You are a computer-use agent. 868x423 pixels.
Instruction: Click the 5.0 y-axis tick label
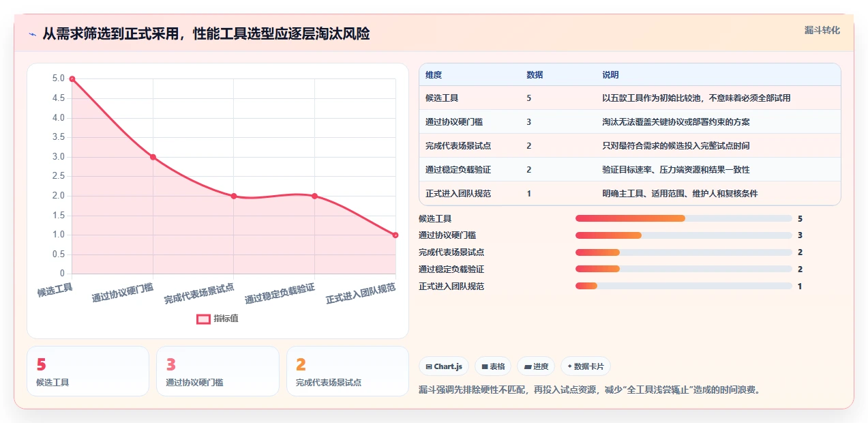[x=59, y=78]
